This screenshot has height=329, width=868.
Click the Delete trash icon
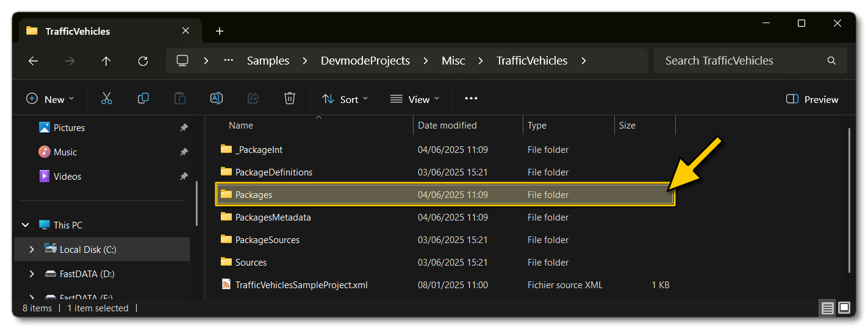[290, 99]
